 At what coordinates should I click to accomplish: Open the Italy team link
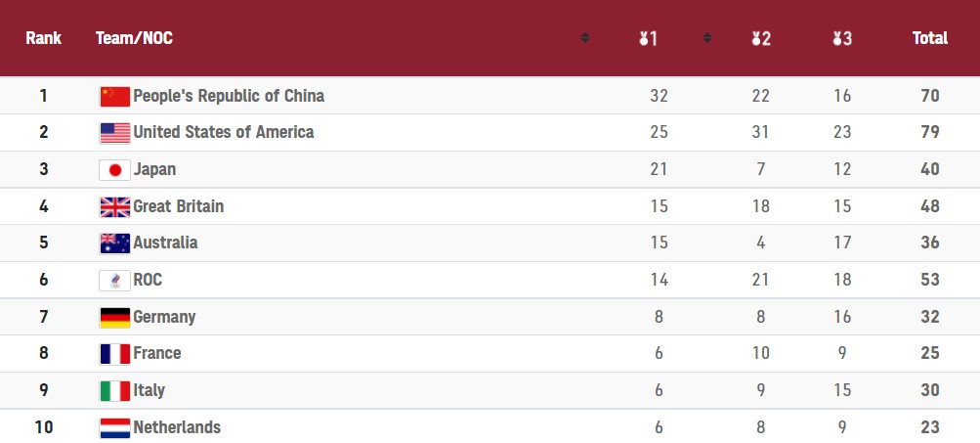(149, 390)
